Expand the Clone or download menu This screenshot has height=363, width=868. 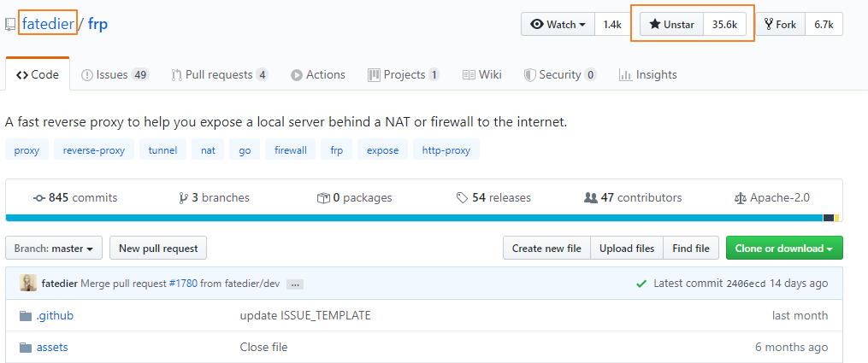pyautogui.click(x=783, y=249)
